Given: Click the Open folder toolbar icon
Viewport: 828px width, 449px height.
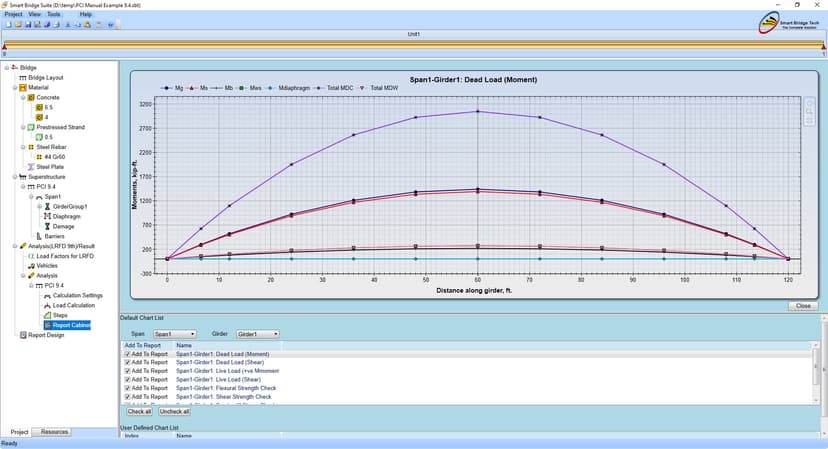Looking at the screenshot, I should click(x=18, y=24).
